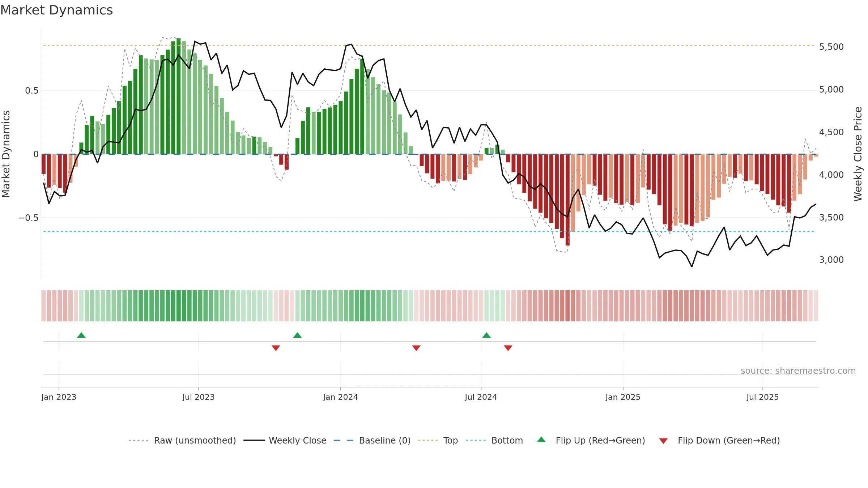The width and height of the screenshot is (868, 488).
Task: Click the 3,500 price axis label
Action: click(x=831, y=217)
